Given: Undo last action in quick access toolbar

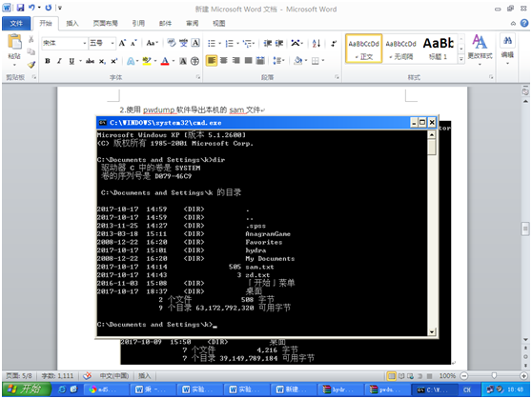Looking at the screenshot, I should (x=31, y=7).
